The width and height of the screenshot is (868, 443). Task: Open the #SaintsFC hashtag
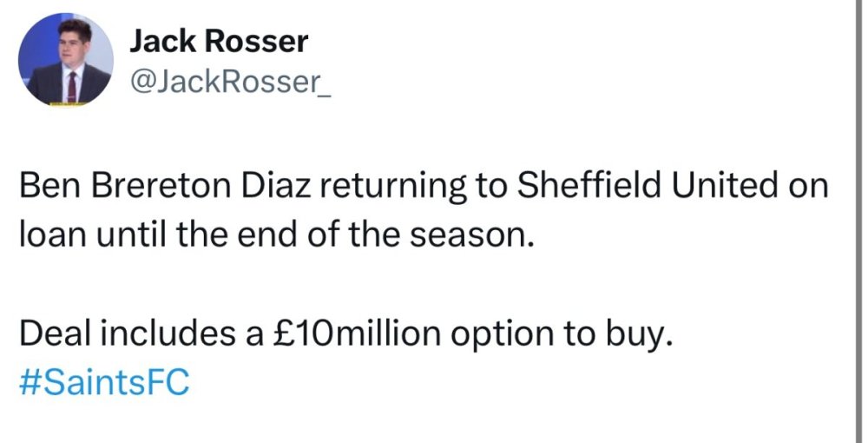pos(103,379)
